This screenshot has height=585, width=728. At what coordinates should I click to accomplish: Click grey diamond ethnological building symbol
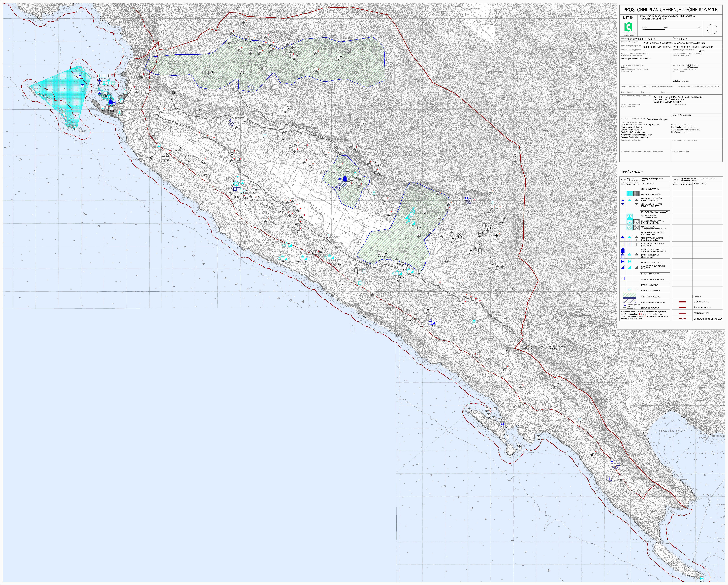[637, 289]
